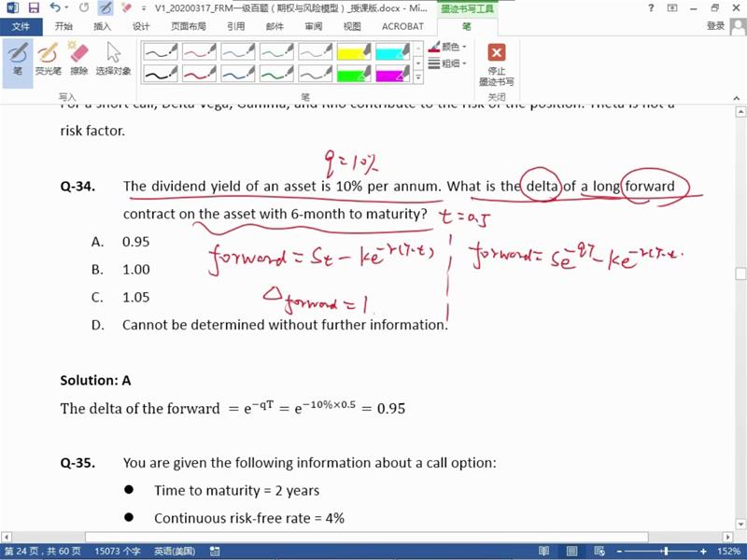Select the magenta highlighter swatch

[391, 74]
